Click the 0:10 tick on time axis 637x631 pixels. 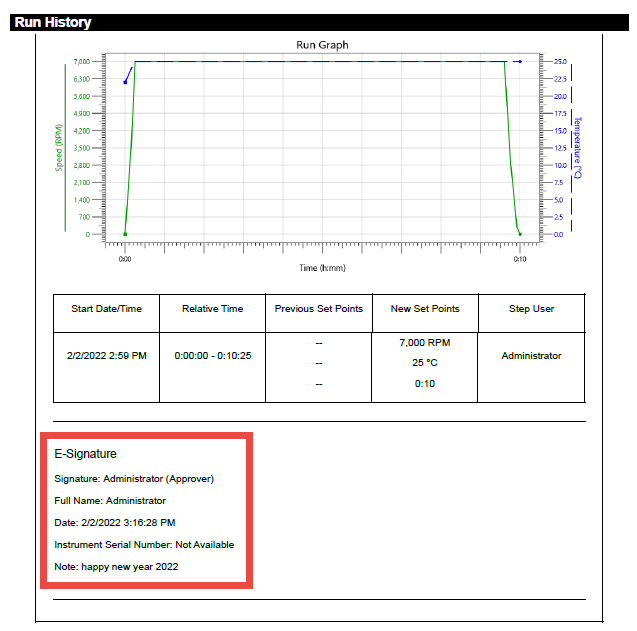tap(519, 259)
